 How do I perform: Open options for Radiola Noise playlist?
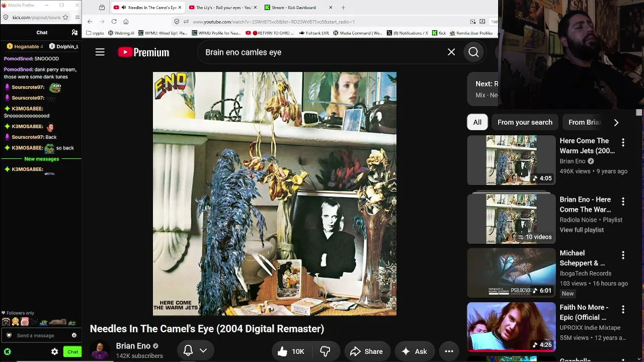tap(623, 202)
